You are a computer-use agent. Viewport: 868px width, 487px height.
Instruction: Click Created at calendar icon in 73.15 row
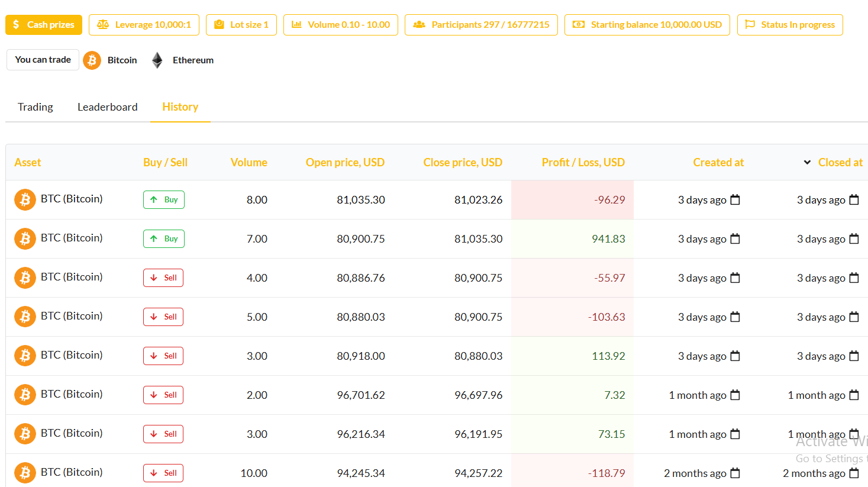(x=735, y=434)
